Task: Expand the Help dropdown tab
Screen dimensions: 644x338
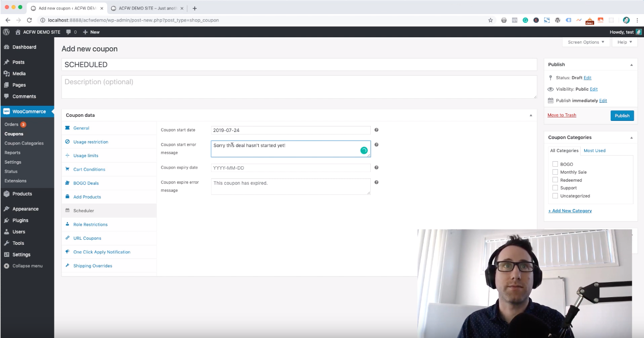Action: (x=624, y=42)
